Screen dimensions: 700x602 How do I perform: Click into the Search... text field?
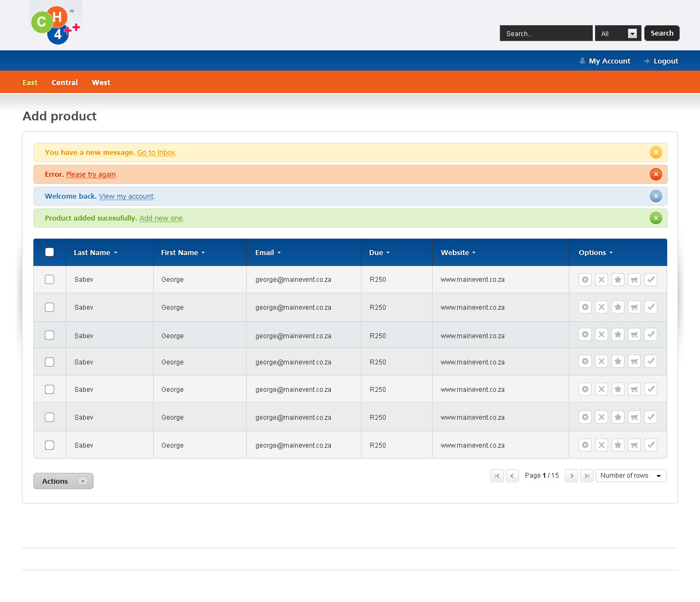(546, 33)
